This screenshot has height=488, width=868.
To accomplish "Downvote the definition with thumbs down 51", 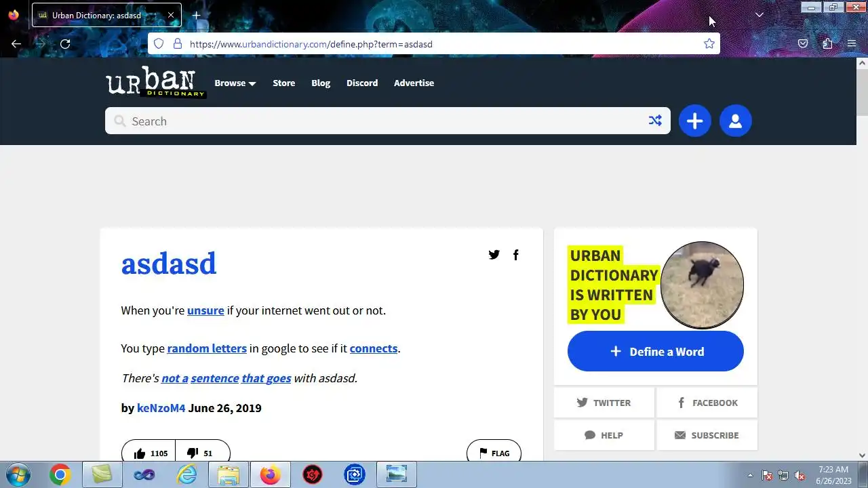I will (x=202, y=453).
